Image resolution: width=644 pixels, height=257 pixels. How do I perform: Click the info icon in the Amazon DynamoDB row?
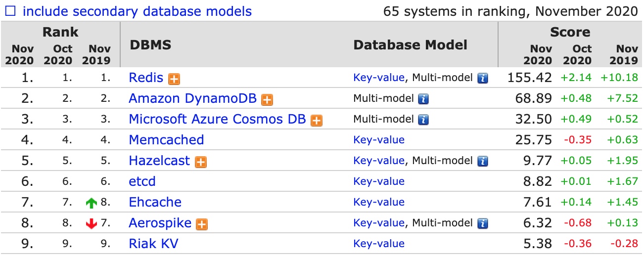[x=423, y=99]
